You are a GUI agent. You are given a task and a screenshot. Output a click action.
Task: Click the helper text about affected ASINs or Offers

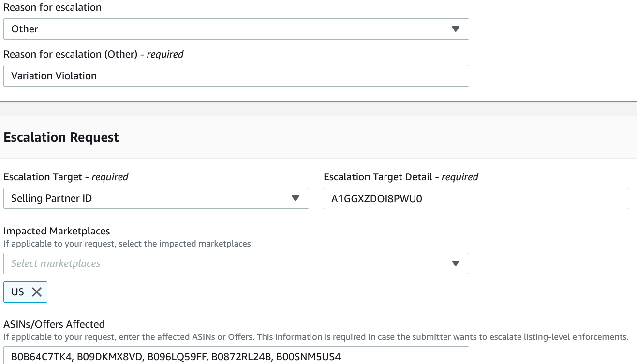pyautogui.click(x=316, y=337)
